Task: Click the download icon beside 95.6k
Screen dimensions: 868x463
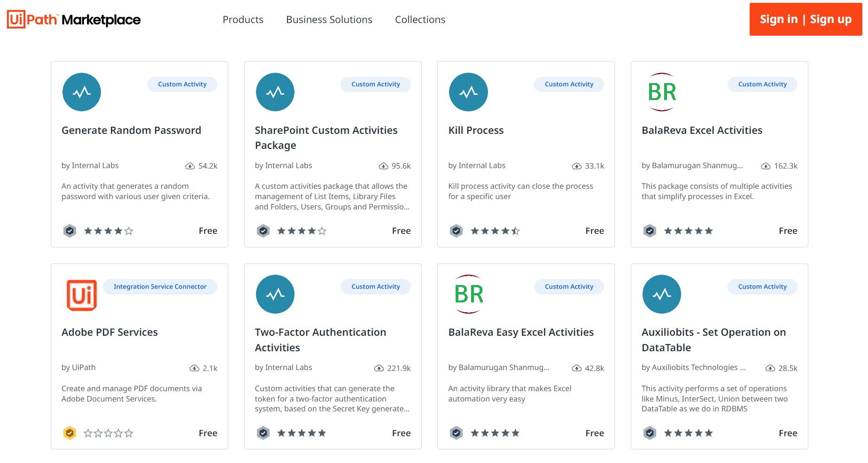Action: tap(383, 166)
